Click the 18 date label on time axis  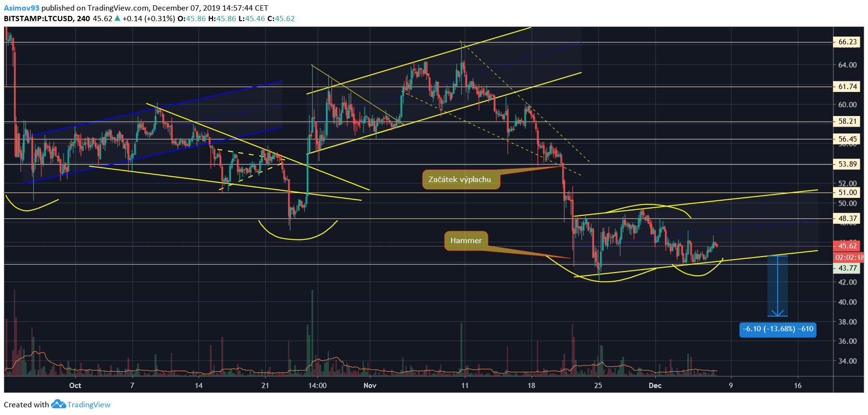pyautogui.click(x=531, y=385)
